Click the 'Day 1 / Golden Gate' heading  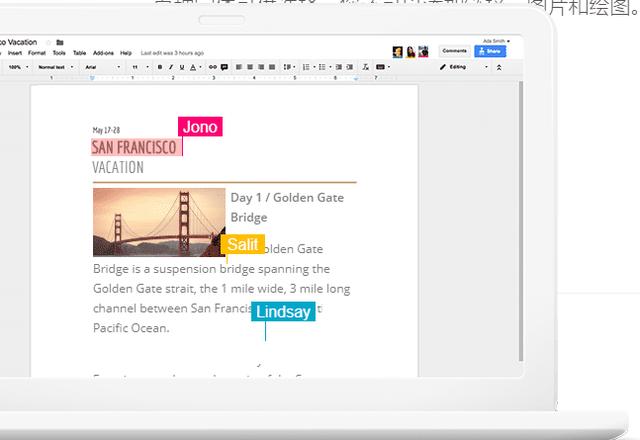(x=287, y=198)
